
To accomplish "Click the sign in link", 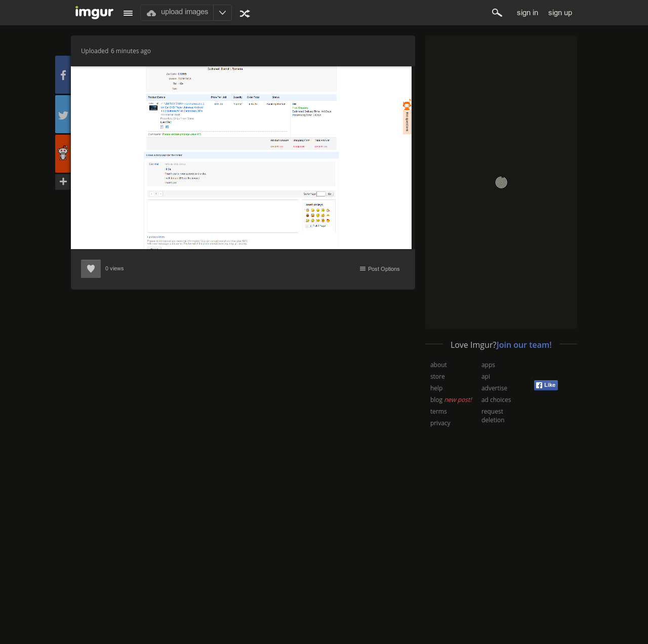I will [x=528, y=13].
